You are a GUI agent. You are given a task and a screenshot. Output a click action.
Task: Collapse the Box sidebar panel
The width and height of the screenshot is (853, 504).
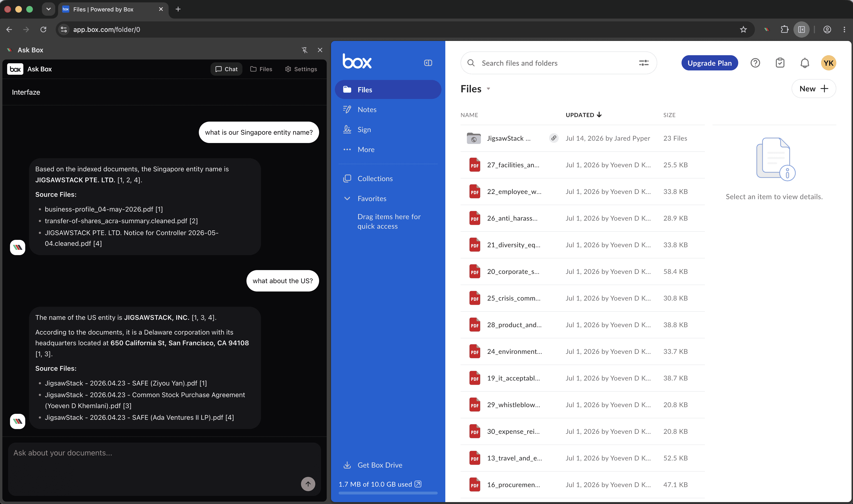point(428,63)
